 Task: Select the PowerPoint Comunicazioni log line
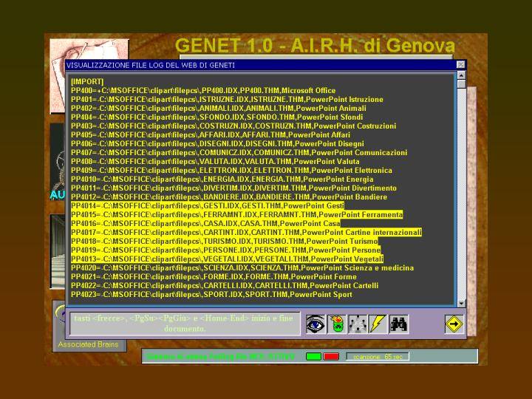pos(239,152)
